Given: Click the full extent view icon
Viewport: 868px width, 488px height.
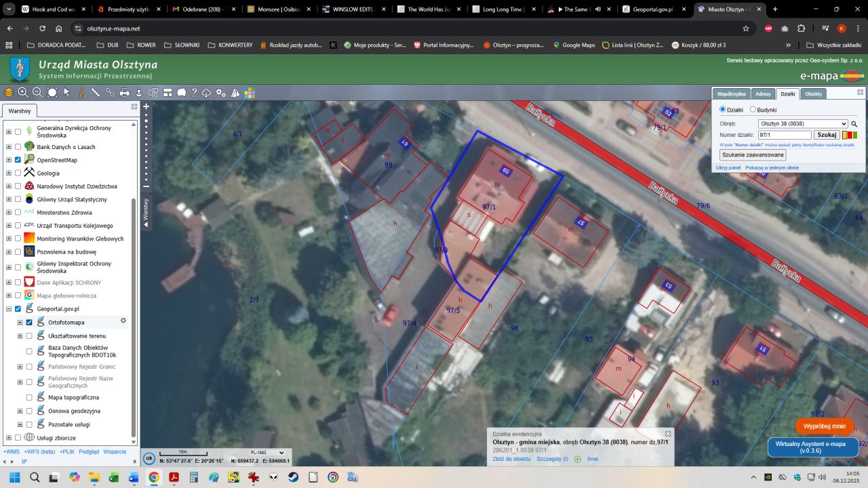Looking at the screenshot, I should coord(52,93).
